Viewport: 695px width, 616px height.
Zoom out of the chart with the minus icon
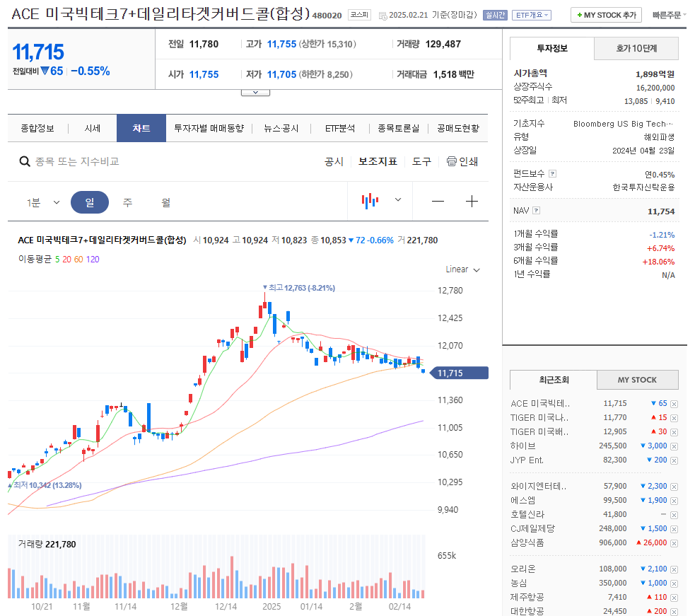tap(438, 201)
